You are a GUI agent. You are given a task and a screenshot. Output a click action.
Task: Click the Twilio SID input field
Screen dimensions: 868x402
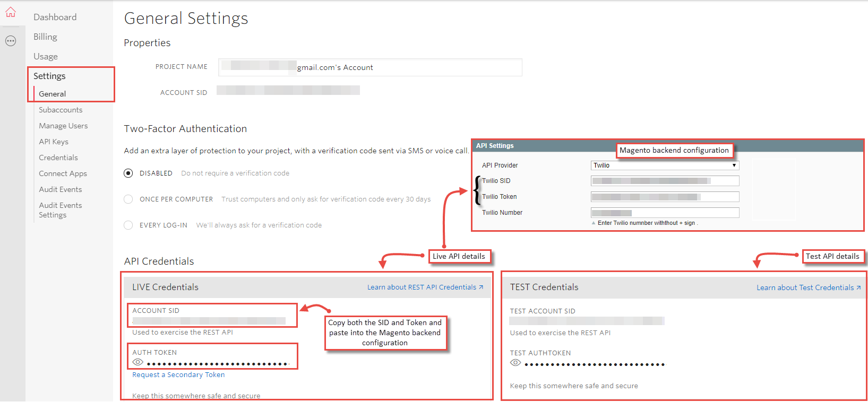[x=665, y=181]
